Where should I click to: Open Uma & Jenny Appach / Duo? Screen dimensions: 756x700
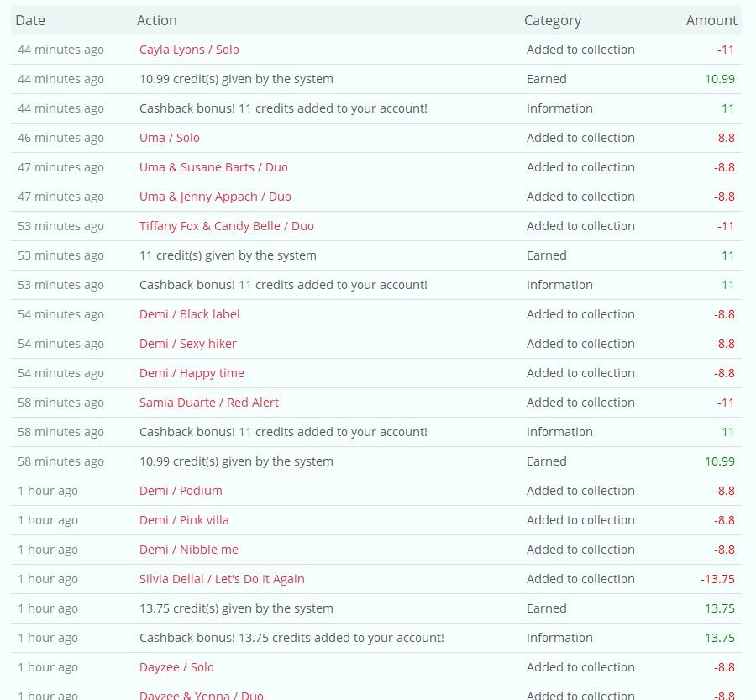point(215,197)
